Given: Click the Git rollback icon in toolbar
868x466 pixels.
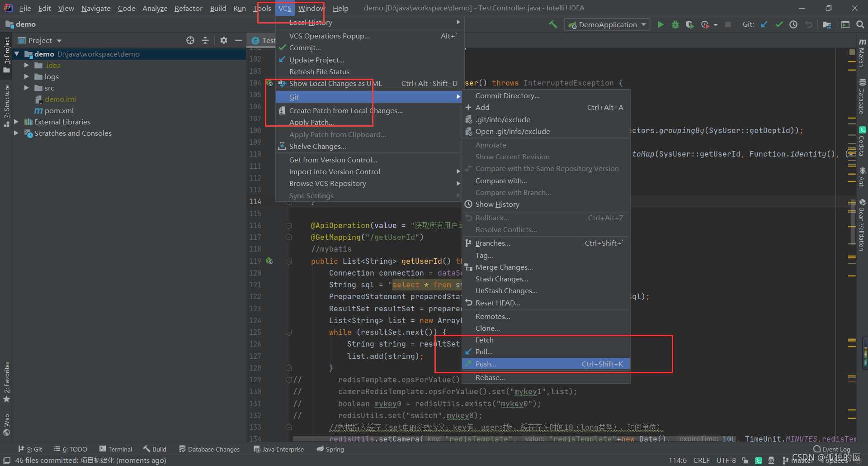Looking at the screenshot, I should click(809, 24).
